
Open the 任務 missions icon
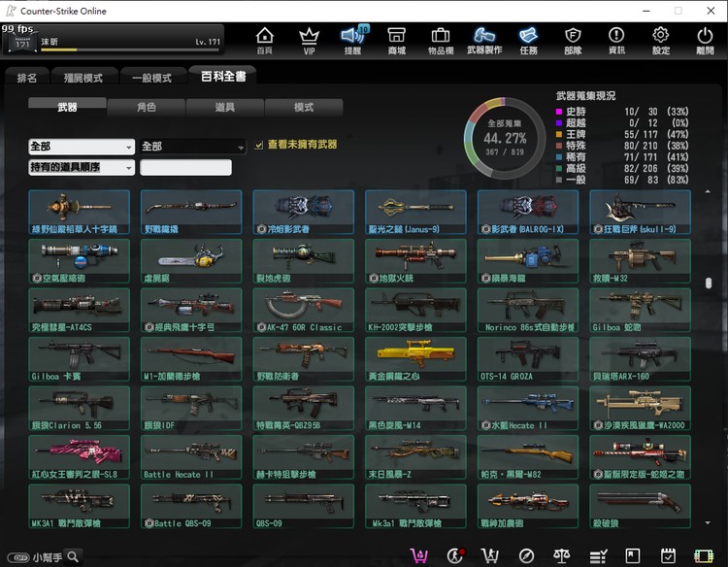[528, 41]
